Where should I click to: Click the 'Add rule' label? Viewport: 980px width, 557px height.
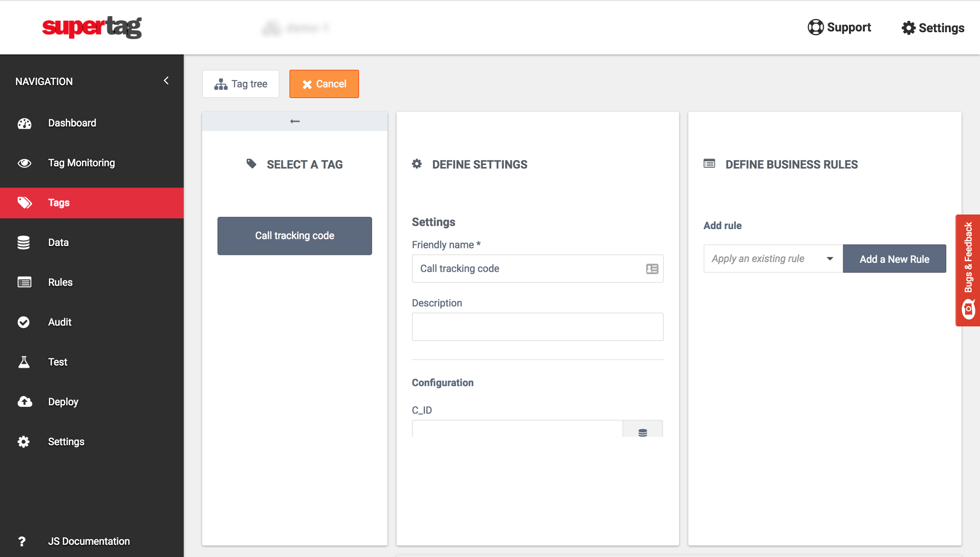[722, 226]
